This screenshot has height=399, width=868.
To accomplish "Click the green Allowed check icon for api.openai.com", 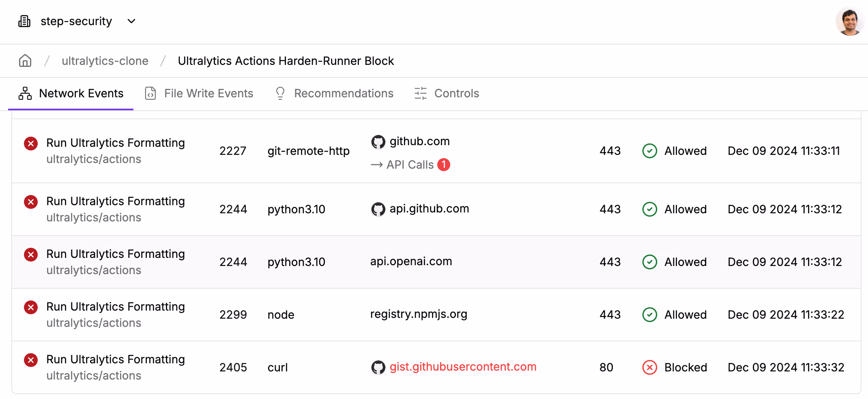I will pos(650,262).
